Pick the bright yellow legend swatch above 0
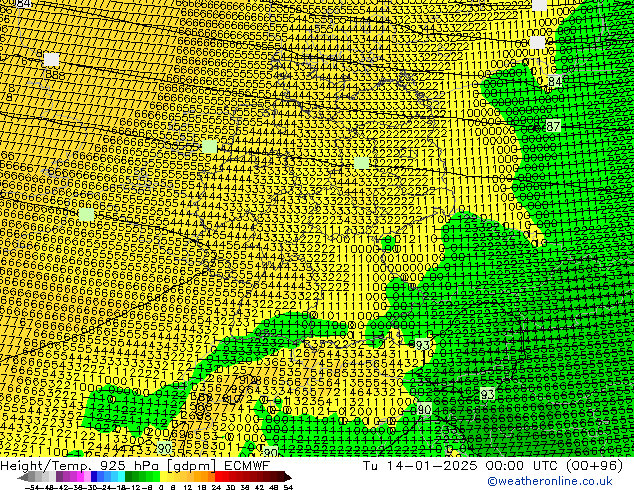634x490 pixels. pos(164,477)
